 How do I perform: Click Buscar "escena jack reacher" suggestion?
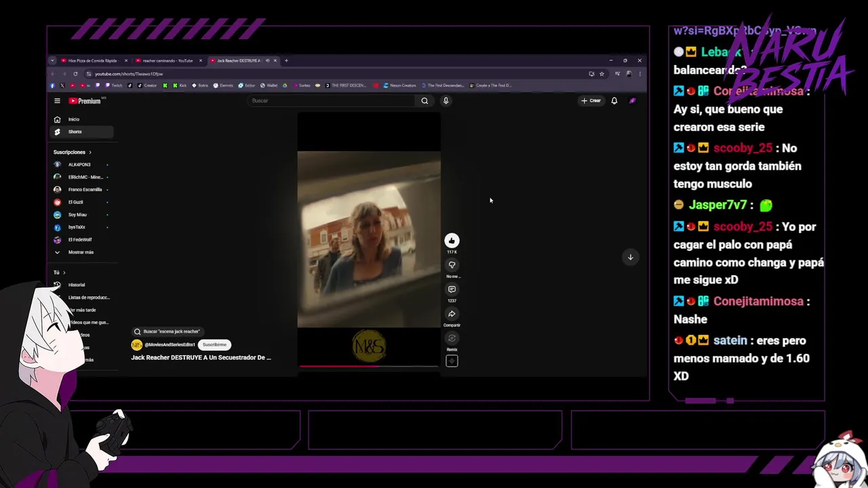167,331
